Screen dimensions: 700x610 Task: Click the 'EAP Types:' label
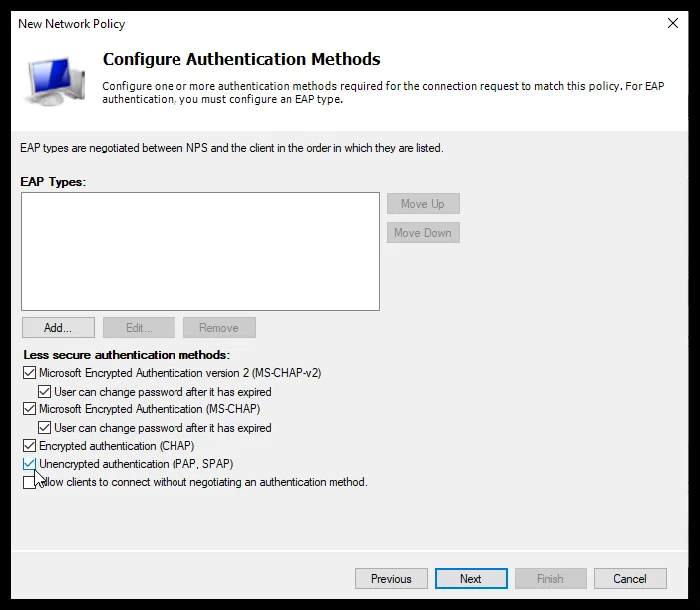[x=53, y=182]
